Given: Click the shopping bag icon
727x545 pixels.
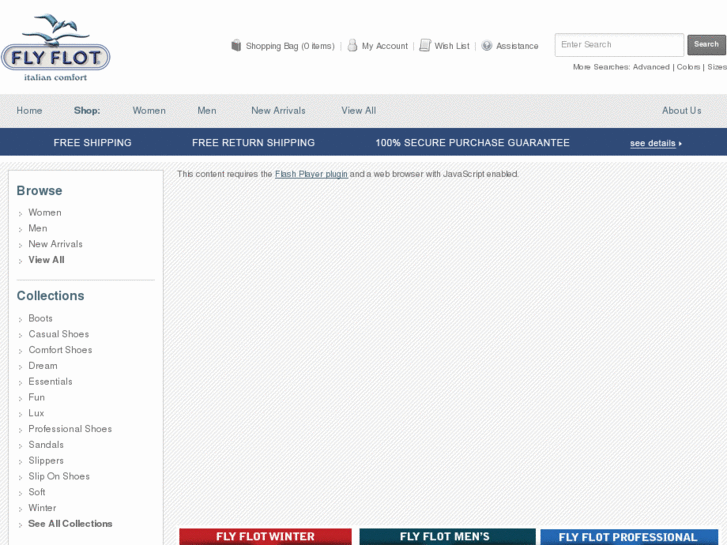Looking at the screenshot, I should pos(236,45).
